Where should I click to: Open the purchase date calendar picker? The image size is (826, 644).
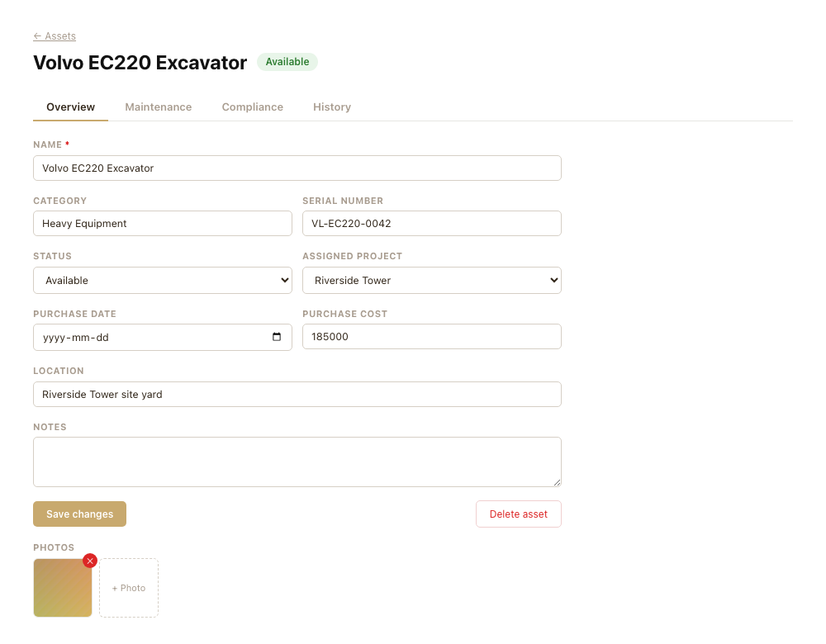(x=277, y=337)
